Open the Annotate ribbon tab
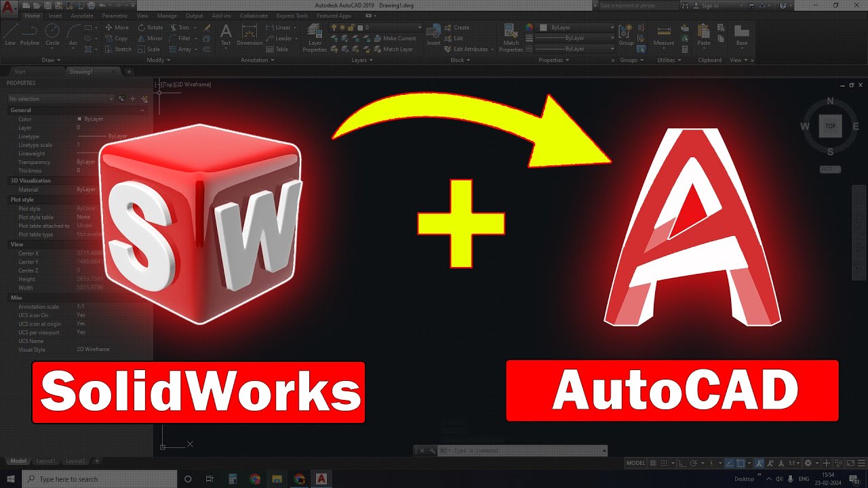The height and width of the screenshot is (488, 868). click(82, 16)
